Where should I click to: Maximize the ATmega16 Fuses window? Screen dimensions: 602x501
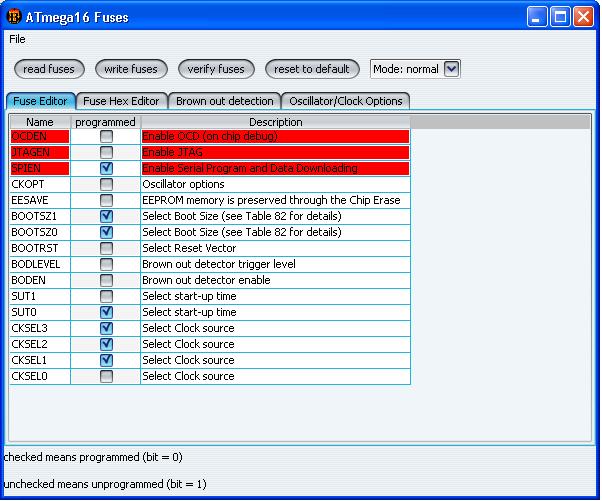560,17
